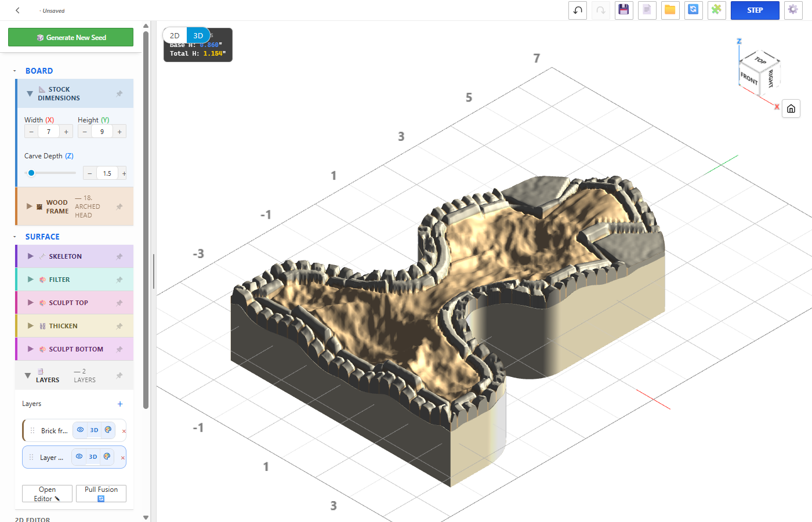Expand the Sculpt Bottom panel
Viewport: 812px width, 522px height.
[31, 349]
